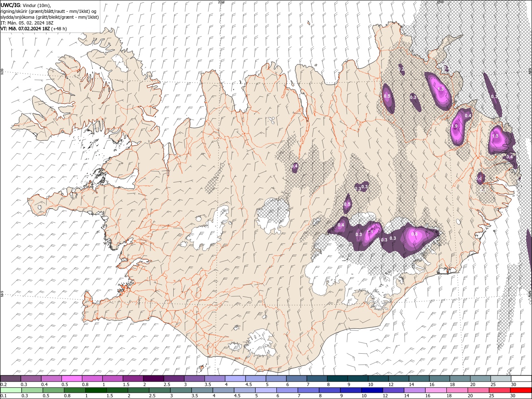
Task: Click the 1.5 snowfall value near the east coast
Action: [495, 136]
